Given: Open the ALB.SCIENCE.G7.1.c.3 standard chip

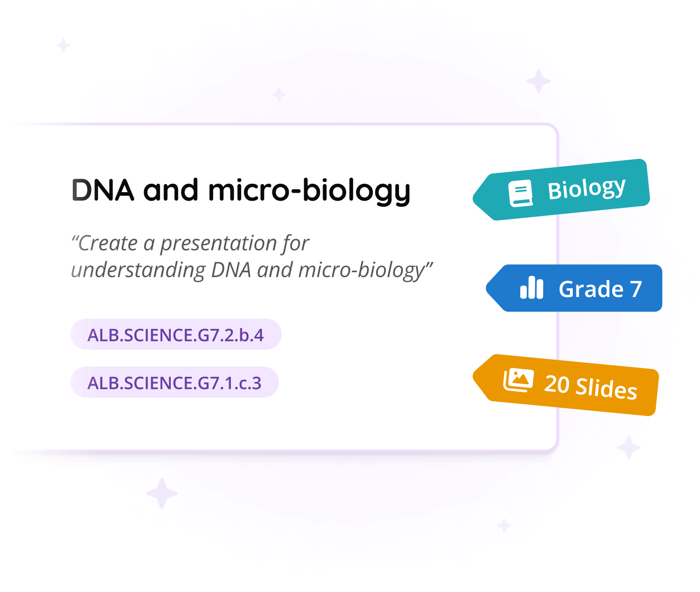Looking at the screenshot, I should point(174,383).
